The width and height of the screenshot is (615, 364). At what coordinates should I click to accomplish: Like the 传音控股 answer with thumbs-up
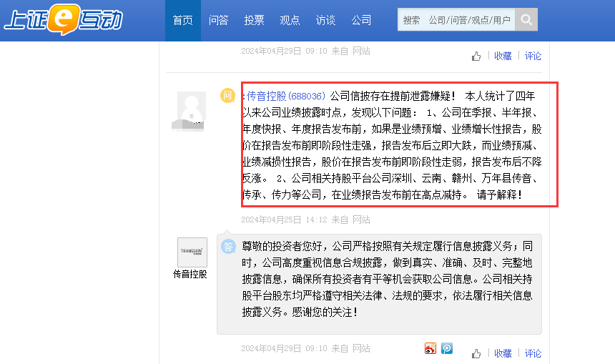pos(476,354)
